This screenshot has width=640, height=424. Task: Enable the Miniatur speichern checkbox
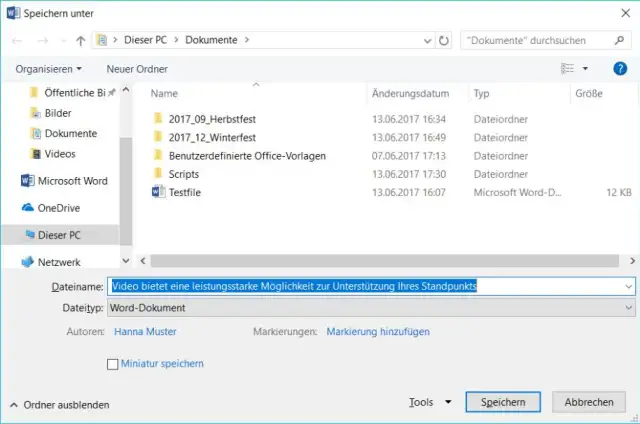click(112, 364)
